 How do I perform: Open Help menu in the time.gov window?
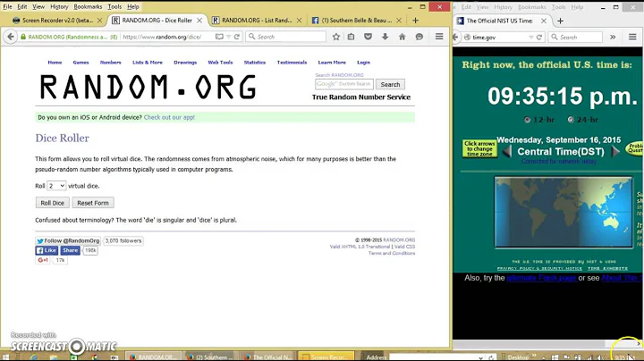pos(577,7)
